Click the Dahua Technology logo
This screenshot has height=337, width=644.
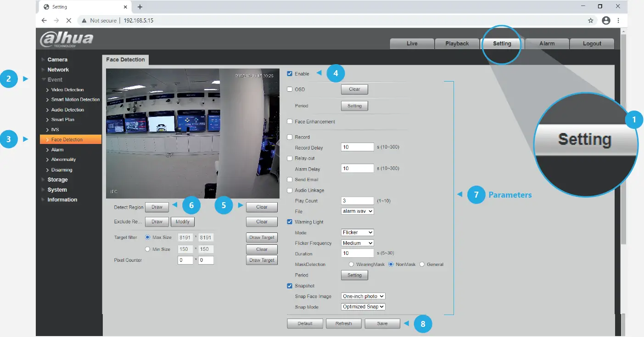[x=67, y=39]
